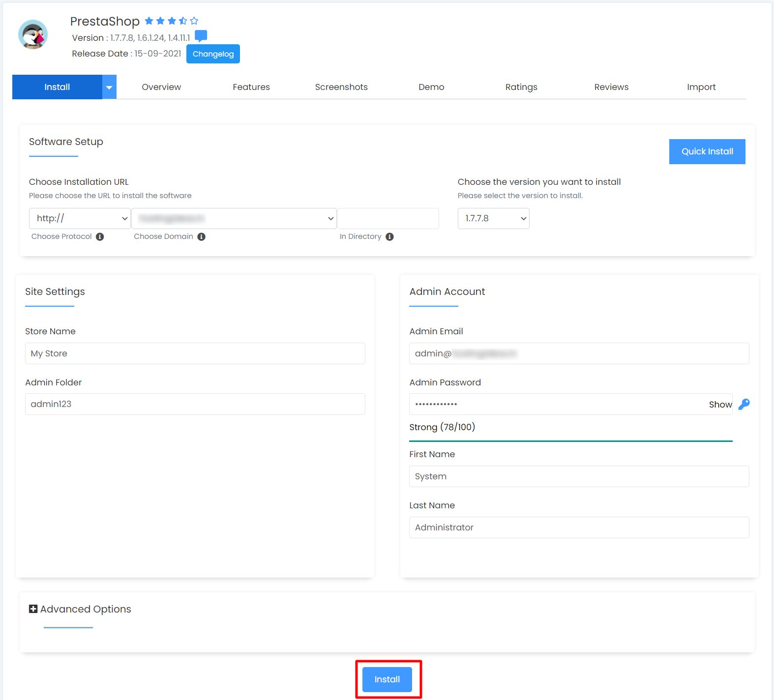Viewport: 774px width, 700px height.
Task: Open the In Directory info icon
Action: click(x=389, y=236)
